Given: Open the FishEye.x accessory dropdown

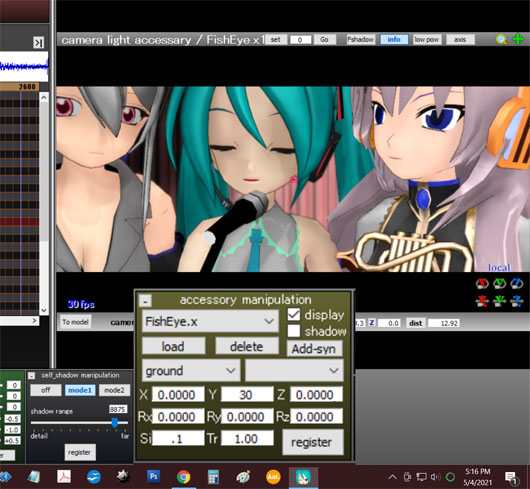Looking at the screenshot, I should pos(210,321).
